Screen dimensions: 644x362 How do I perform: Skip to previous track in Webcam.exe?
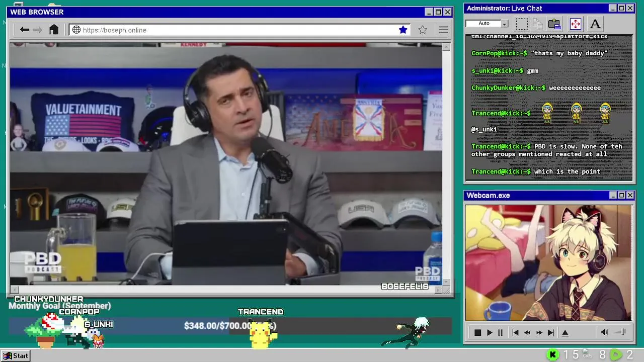[515, 332]
